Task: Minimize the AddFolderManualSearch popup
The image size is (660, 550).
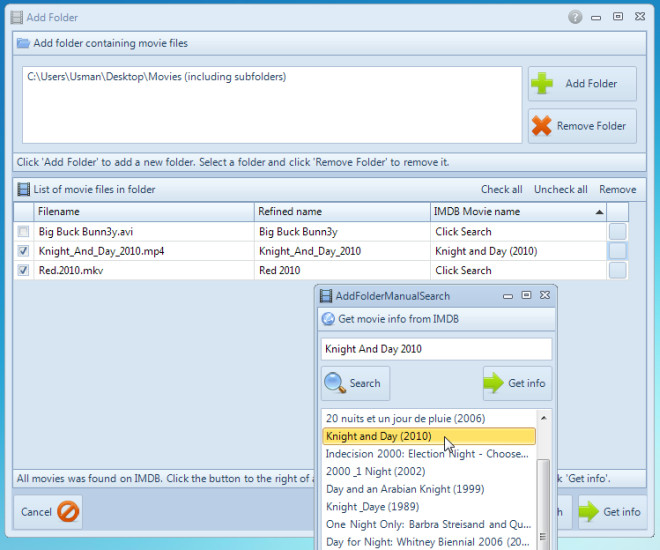Action: [x=508, y=296]
